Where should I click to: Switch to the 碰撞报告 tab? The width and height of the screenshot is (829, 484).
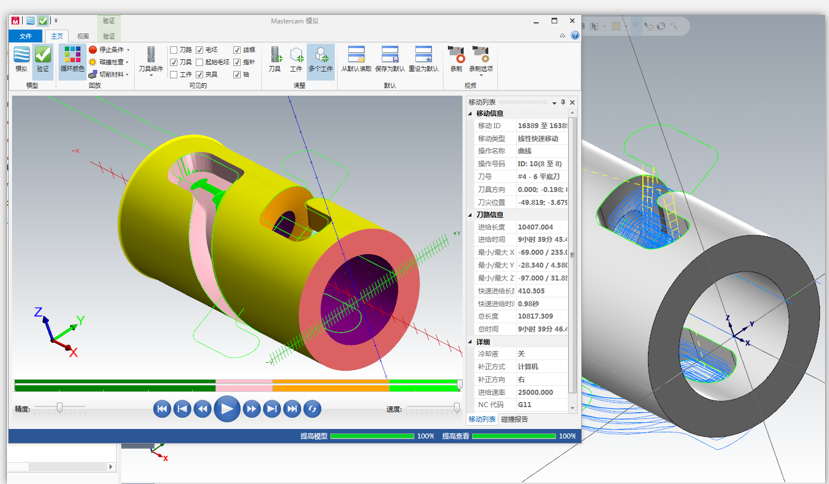[x=515, y=419]
